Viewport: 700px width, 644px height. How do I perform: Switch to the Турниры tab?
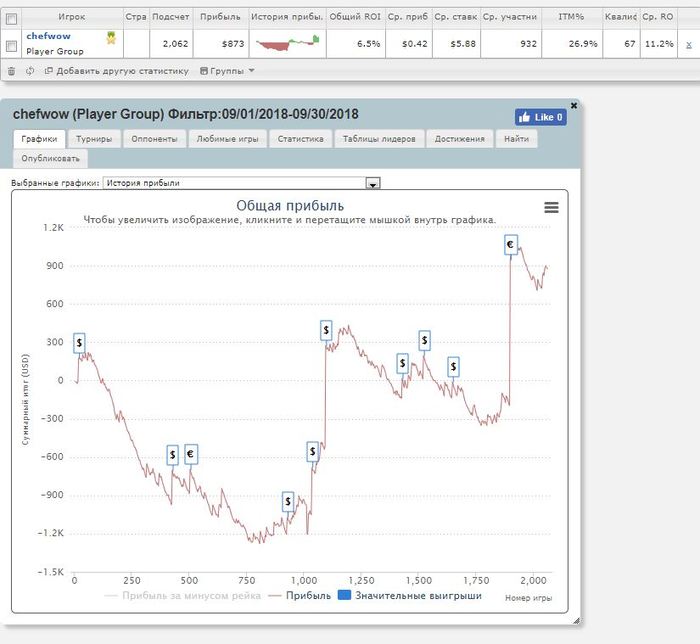(94, 139)
